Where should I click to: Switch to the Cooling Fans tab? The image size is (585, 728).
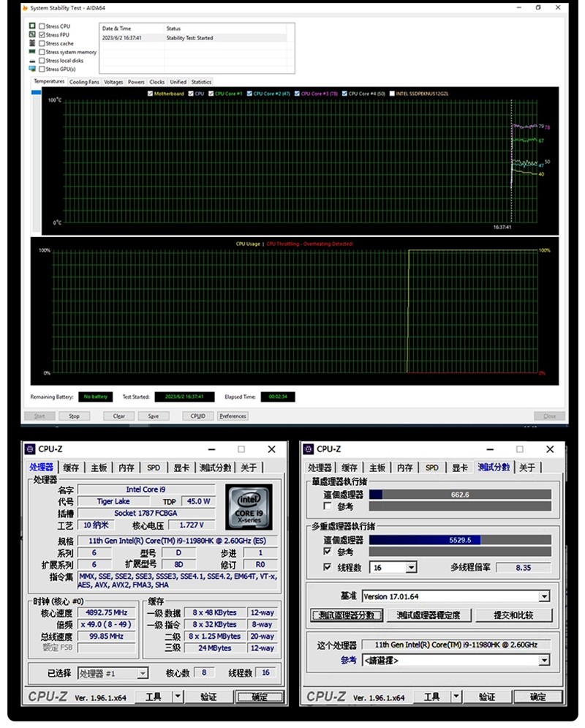pos(84,82)
